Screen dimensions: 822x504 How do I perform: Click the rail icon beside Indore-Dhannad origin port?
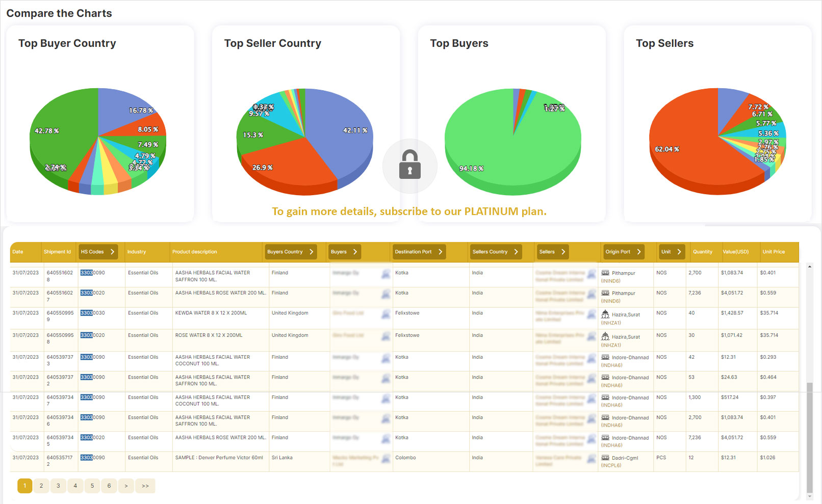(605, 357)
